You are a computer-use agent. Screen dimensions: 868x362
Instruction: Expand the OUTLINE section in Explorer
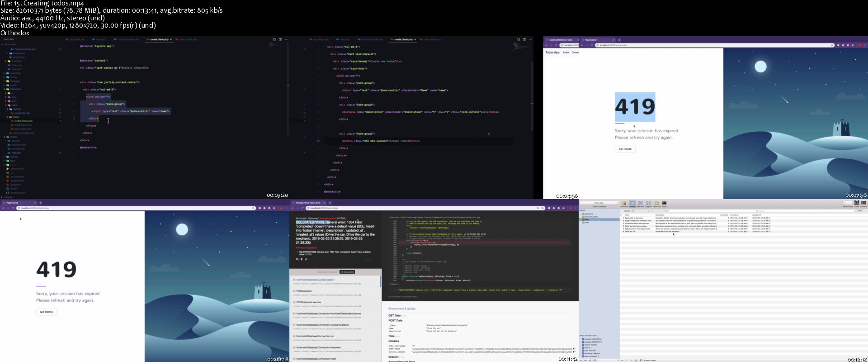[7, 197]
